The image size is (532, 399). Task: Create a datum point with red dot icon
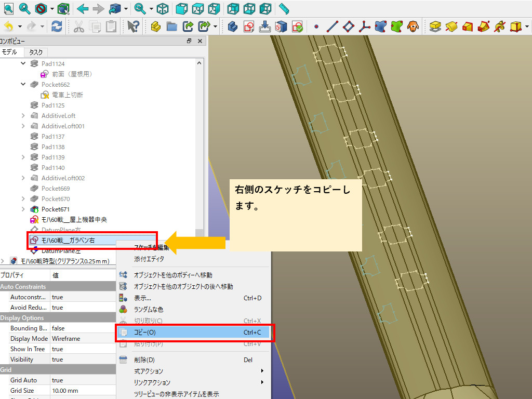[316, 26]
